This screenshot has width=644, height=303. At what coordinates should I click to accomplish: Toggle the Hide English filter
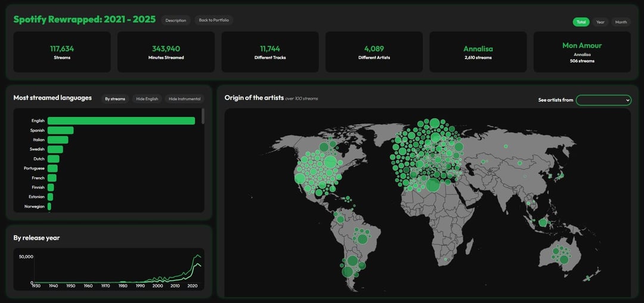147,99
